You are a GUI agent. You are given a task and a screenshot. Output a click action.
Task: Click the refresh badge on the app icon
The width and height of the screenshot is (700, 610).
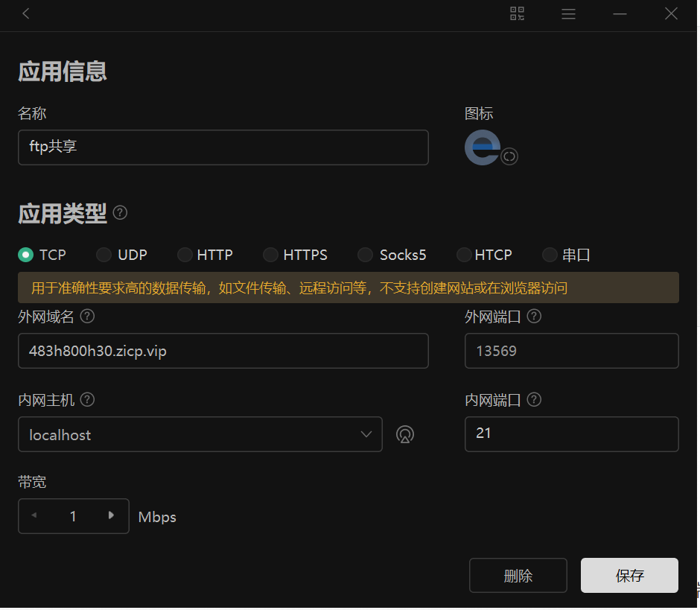click(x=509, y=156)
